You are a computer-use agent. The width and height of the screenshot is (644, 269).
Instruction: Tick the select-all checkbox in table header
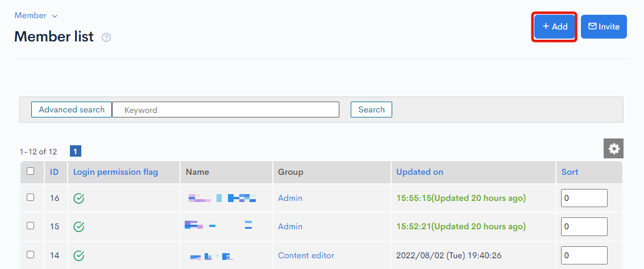tap(30, 171)
